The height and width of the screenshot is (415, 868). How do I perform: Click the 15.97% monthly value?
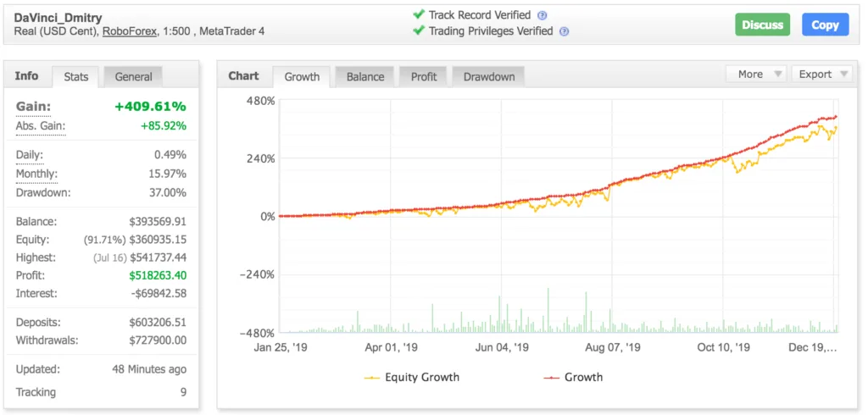[x=167, y=174]
